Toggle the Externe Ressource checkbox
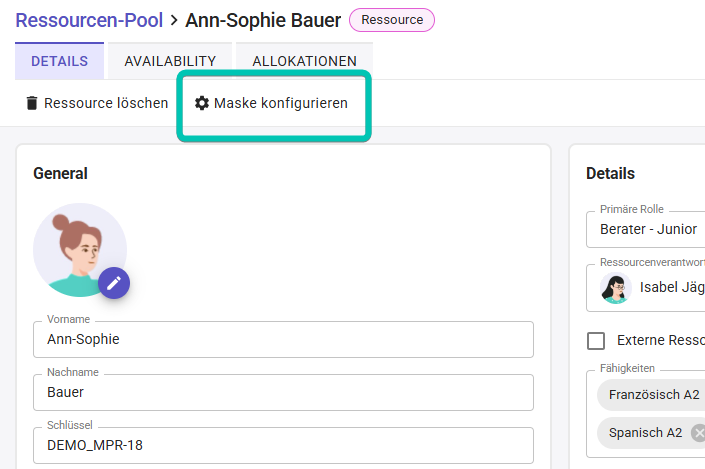Screen dimensions: 705x469 click(596, 340)
